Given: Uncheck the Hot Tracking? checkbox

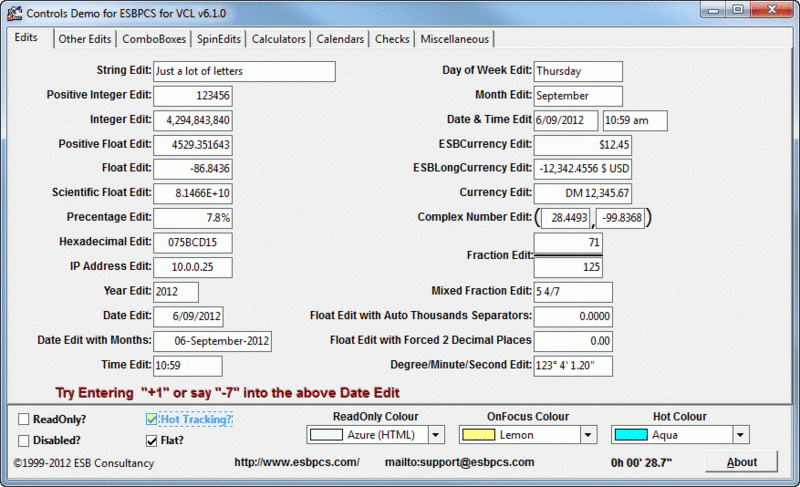Looking at the screenshot, I should coord(151,419).
